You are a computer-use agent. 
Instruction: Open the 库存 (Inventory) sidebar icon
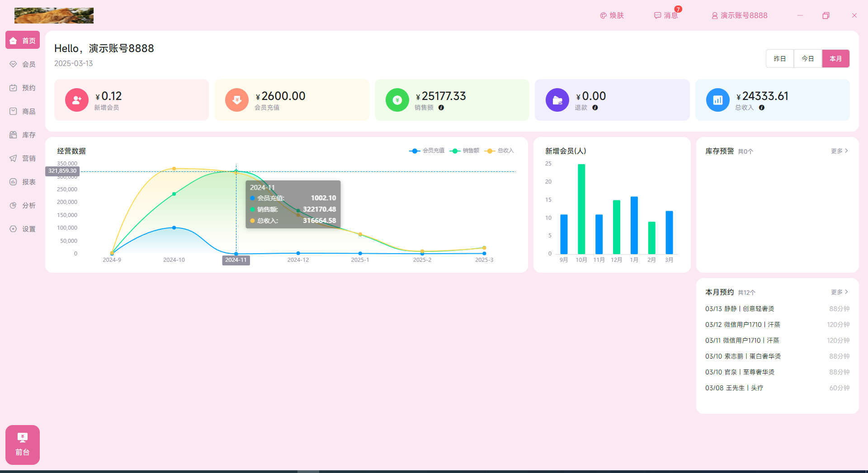[x=13, y=135]
